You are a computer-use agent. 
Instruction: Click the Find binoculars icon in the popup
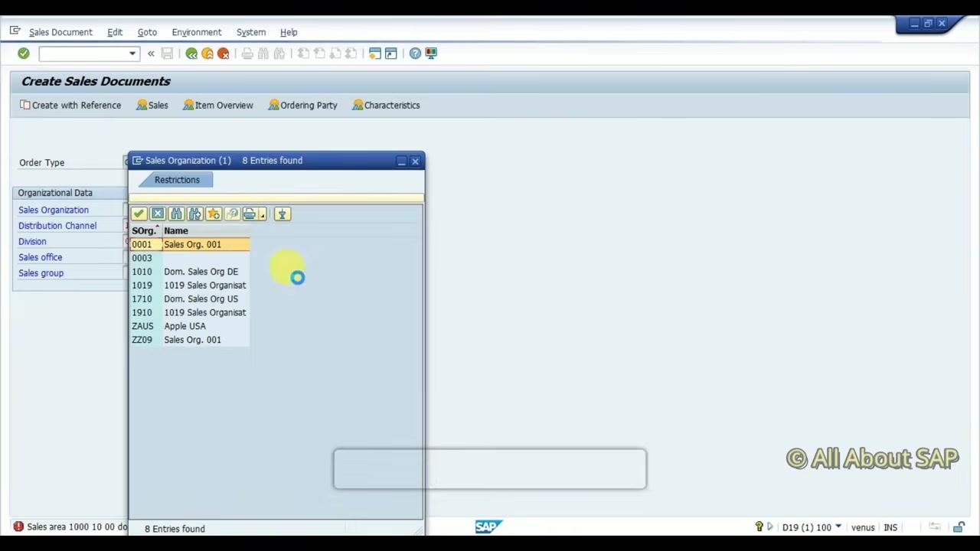point(176,214)
